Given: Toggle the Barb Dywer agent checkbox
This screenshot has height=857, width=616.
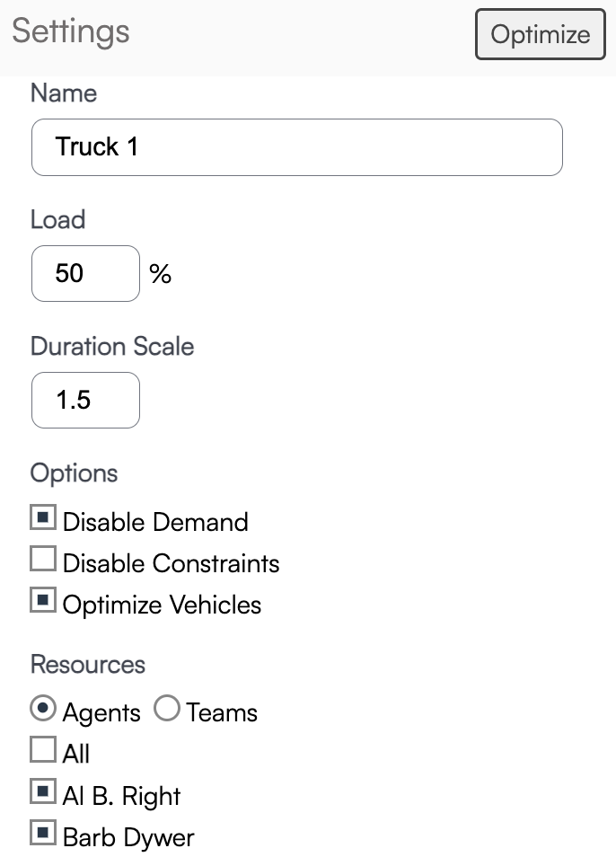Looking at the screenshot, I should click(x=43, y=835).
